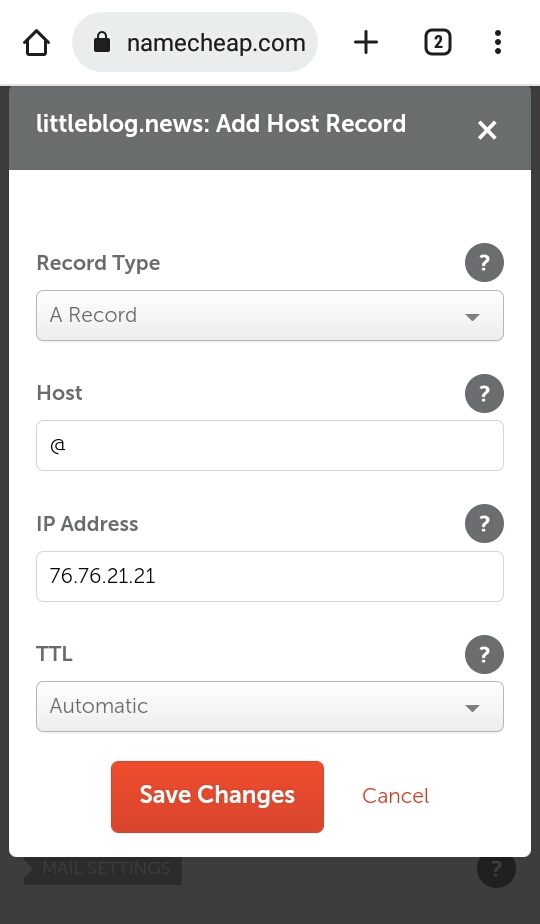Open the browser three-dot menu

tap(498, 42)
